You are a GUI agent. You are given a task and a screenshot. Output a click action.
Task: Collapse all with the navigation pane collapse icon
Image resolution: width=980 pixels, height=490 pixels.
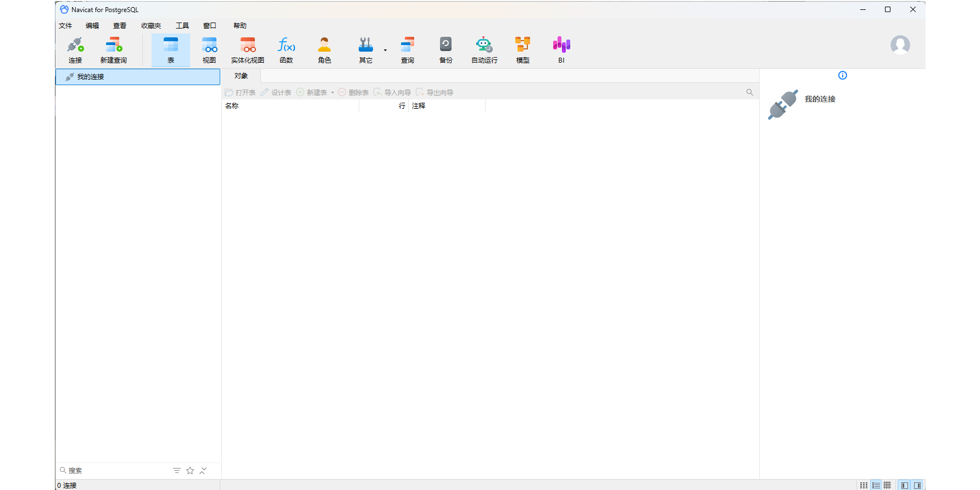pyautogui.click(x=203, y=471)
